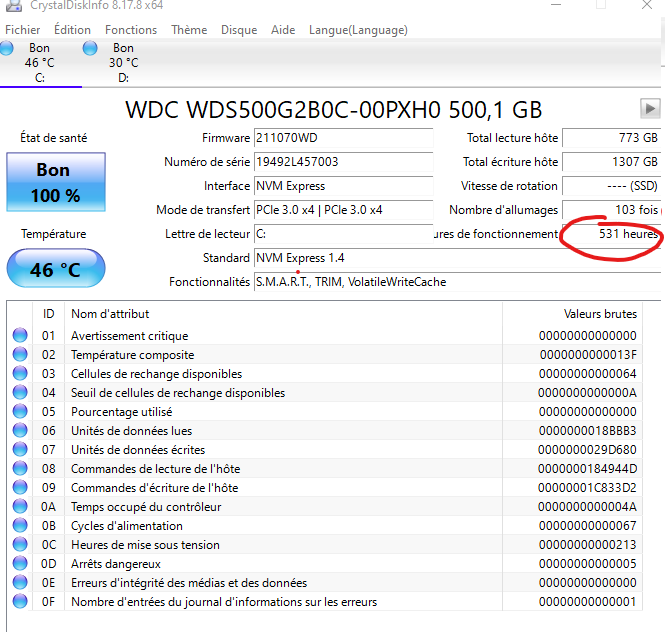Click status orb of attribute 0E row

pos(20,582)
